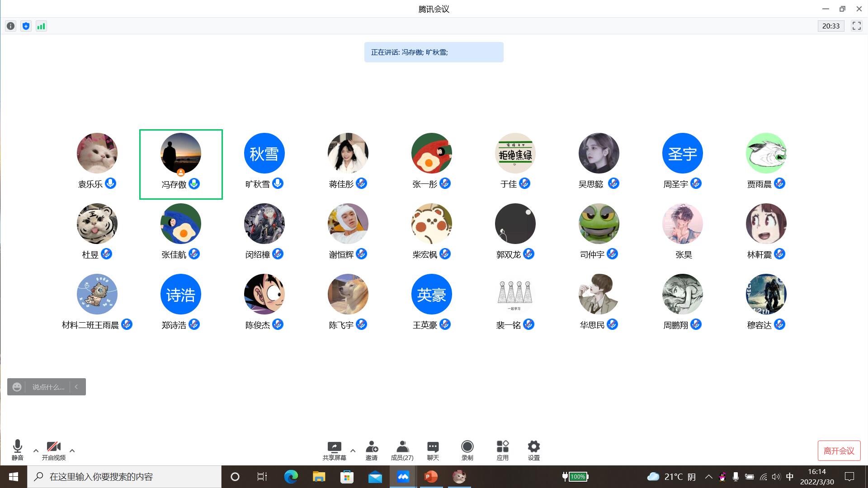
Task: Click the blue security shield icon
Action: 26,26
